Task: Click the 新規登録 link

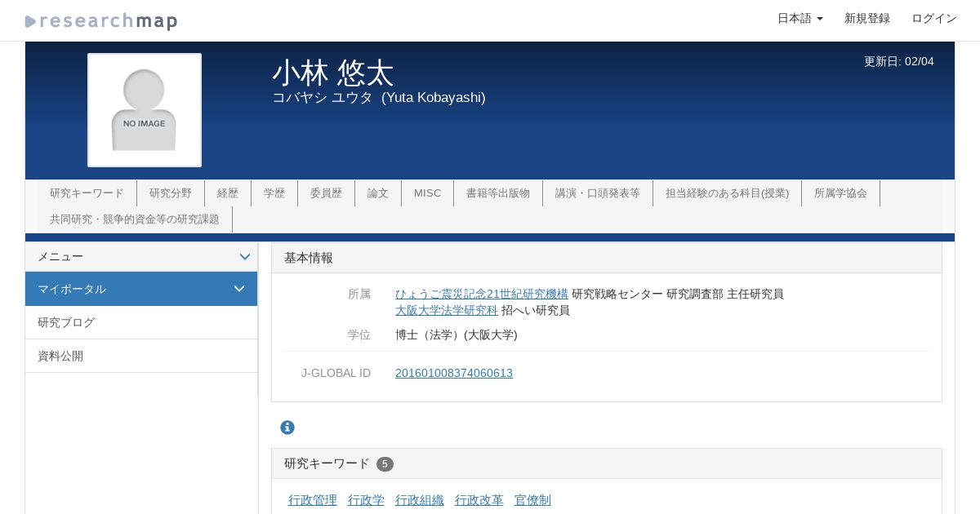Action: pos(867,19)
